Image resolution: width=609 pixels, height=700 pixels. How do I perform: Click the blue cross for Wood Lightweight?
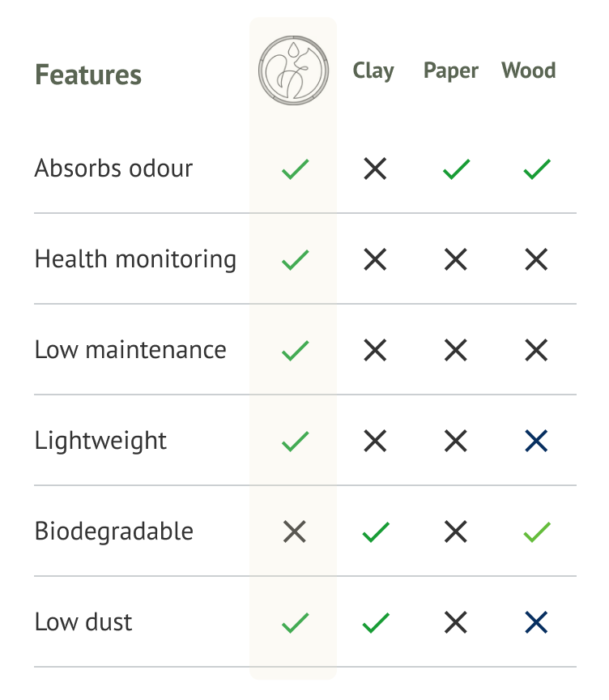536,441
